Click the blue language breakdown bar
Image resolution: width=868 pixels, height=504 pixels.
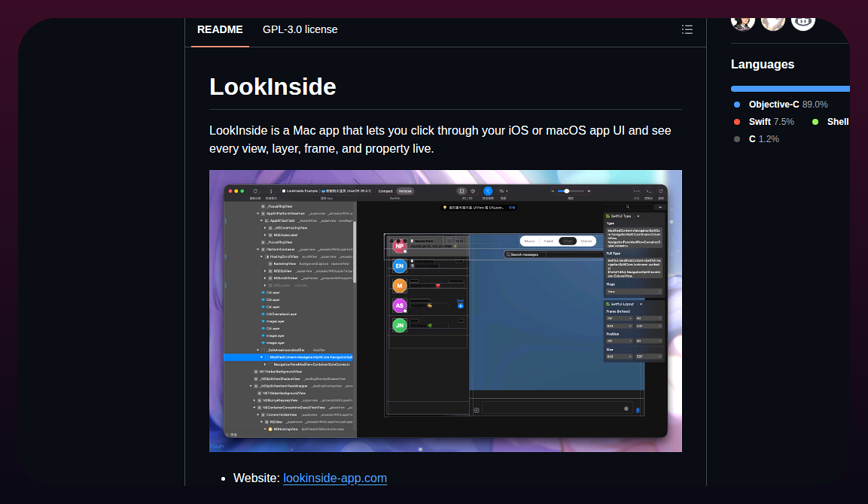790,89
